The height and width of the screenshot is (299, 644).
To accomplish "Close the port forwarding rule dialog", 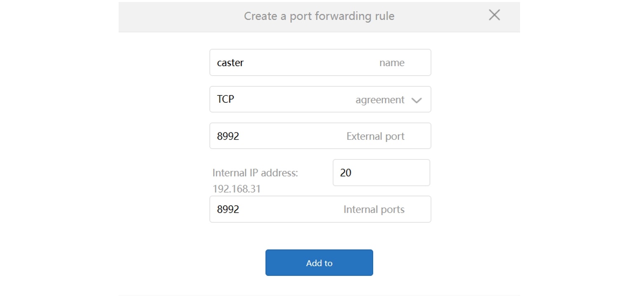I will [x=494, y=15].
